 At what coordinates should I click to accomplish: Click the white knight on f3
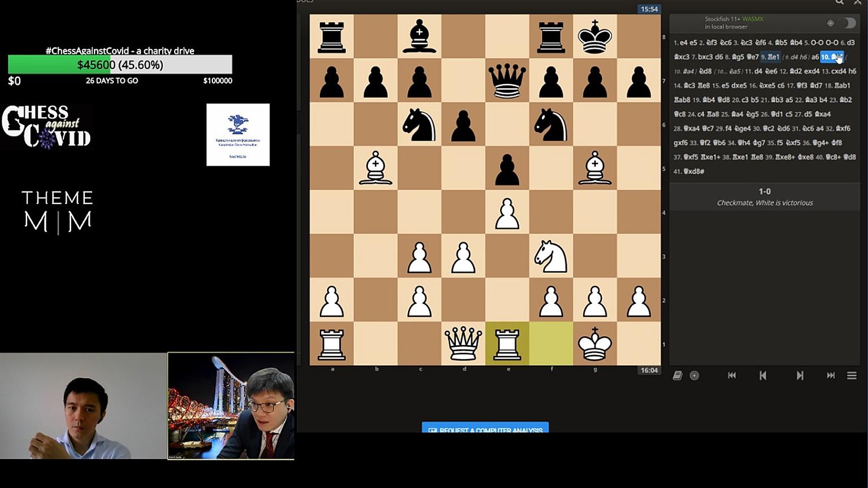(x=551, y=256)
